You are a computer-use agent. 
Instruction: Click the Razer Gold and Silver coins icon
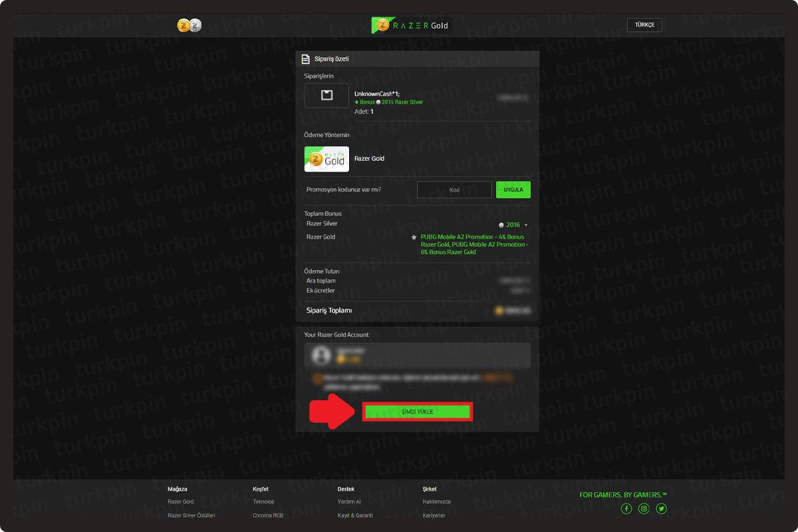click(x=190, y=25)
